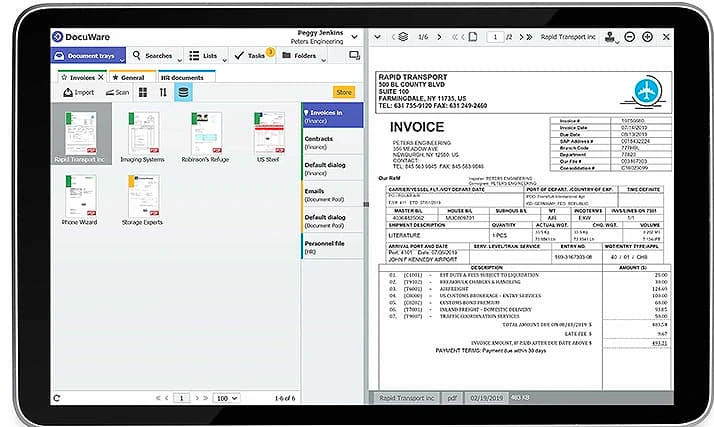The width and height of the screenshot is (714, 427).
Task: Open the Searches tab
Action: (x=153, y=56)
